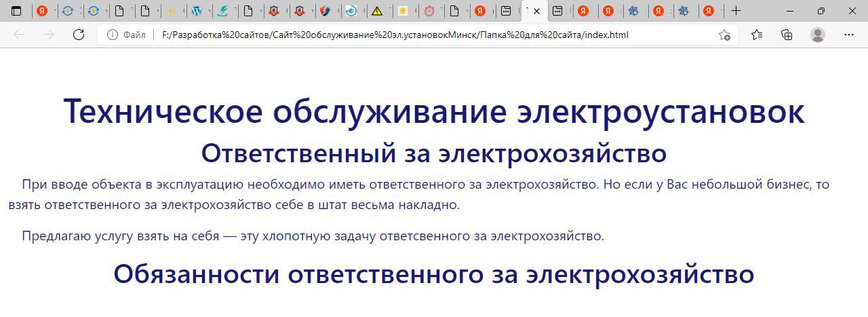Add this page to favorites star icon

click(724, 35)
